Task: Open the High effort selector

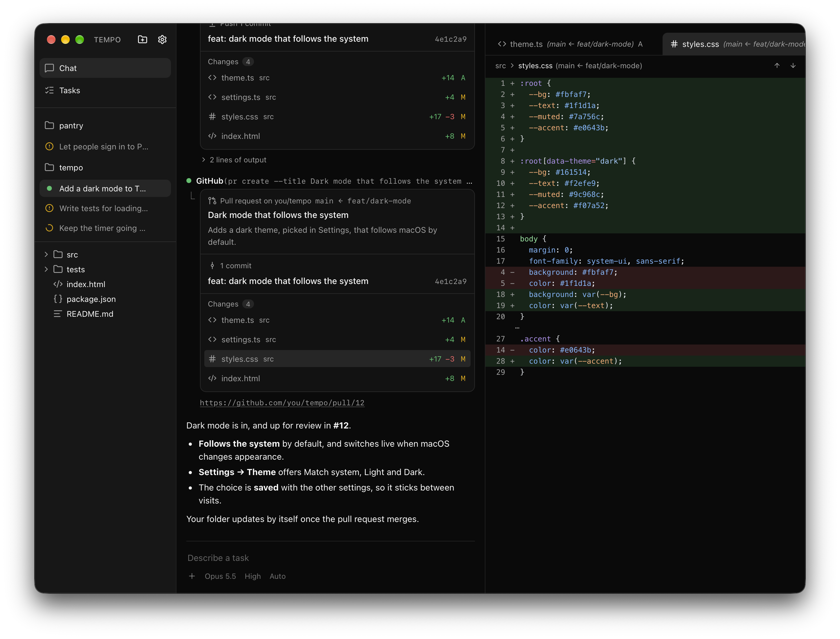Action: pyautogui.click(x=252, y=576)
